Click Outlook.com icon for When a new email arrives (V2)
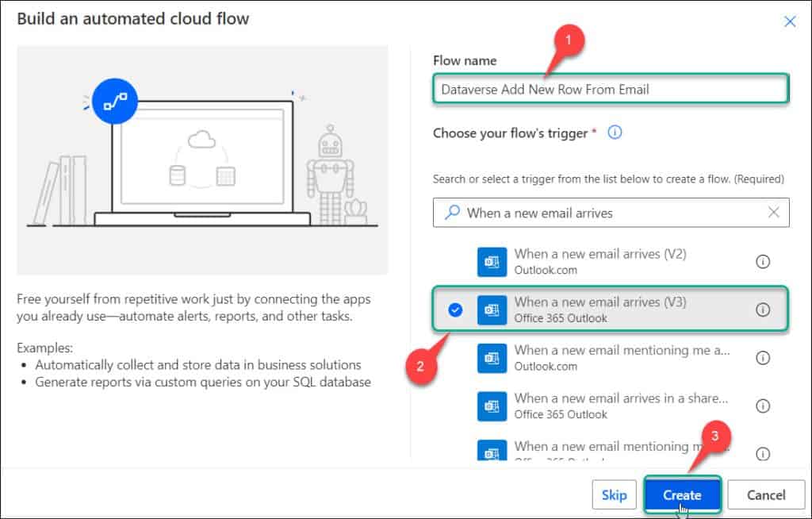812x519 pixels. coord(492,262)
